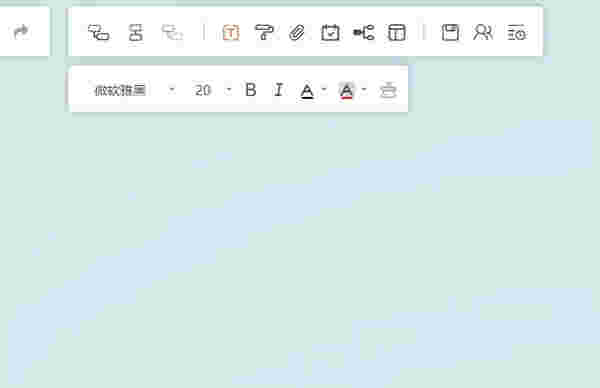Insert a sibling topic node
Viewport: 600px width, 388px height.
pos(135,33)
